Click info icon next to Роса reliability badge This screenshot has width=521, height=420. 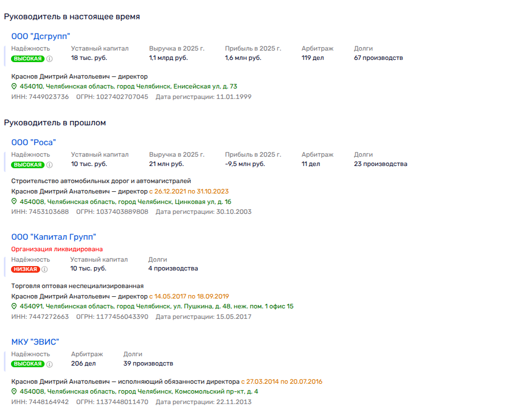[49, 164]
